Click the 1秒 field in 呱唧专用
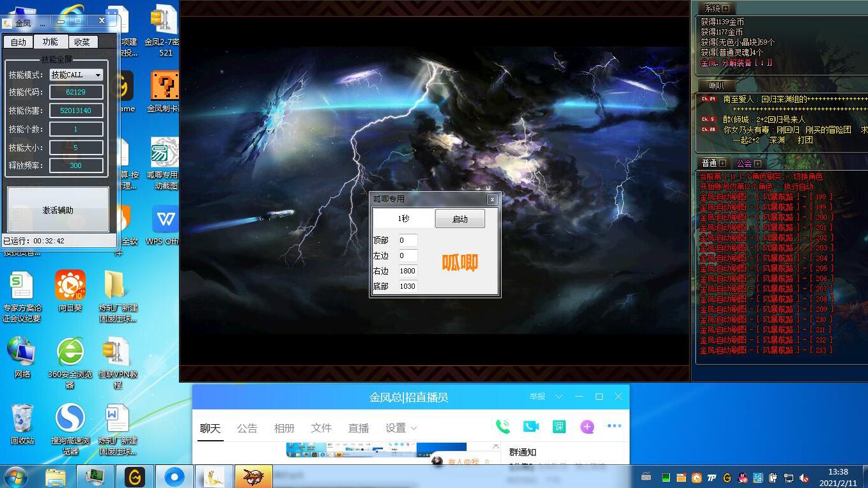The height and width of the screenshot is (488, 868). (404, 218)
